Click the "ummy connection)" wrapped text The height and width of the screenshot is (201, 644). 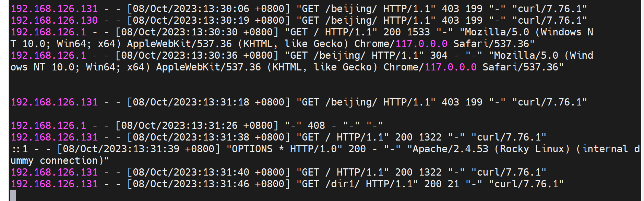click(60, 160)
